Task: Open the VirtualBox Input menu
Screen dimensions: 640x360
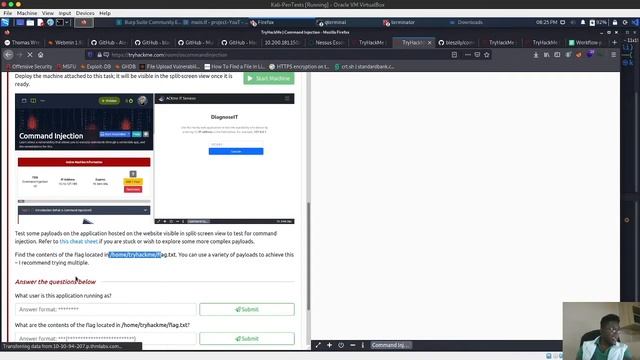Action: (x=64, y=13)
